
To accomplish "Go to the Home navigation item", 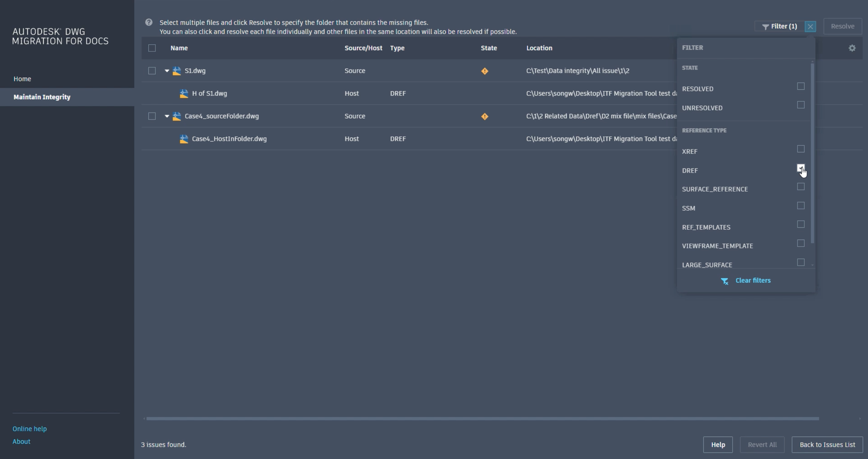I will point(22,79).
